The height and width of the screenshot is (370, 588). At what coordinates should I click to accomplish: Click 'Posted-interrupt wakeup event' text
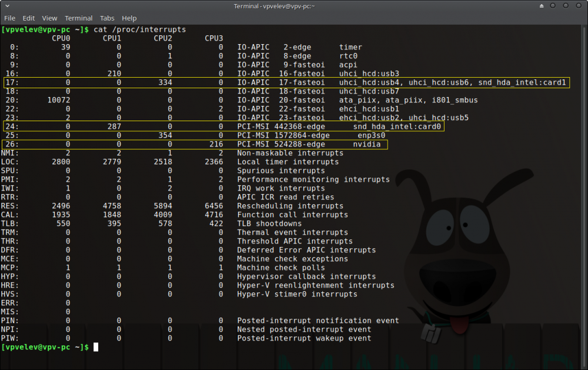(x=304, y=338)
